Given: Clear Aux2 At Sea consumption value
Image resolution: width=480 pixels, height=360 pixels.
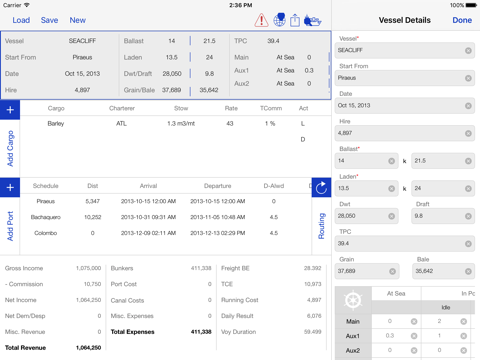Looking at the screenshot, I should [414, 350].
